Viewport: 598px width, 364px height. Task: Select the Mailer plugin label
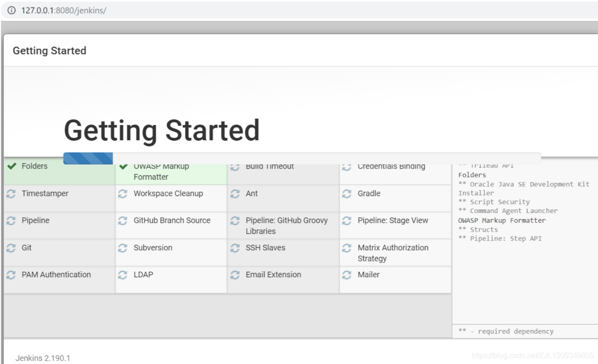click(x=369, y=275)
